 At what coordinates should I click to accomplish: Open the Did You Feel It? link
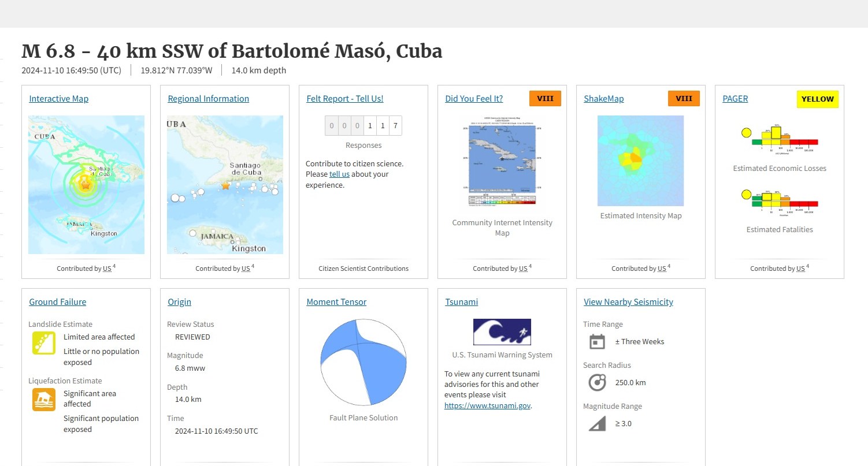click(x=474, y=99)
